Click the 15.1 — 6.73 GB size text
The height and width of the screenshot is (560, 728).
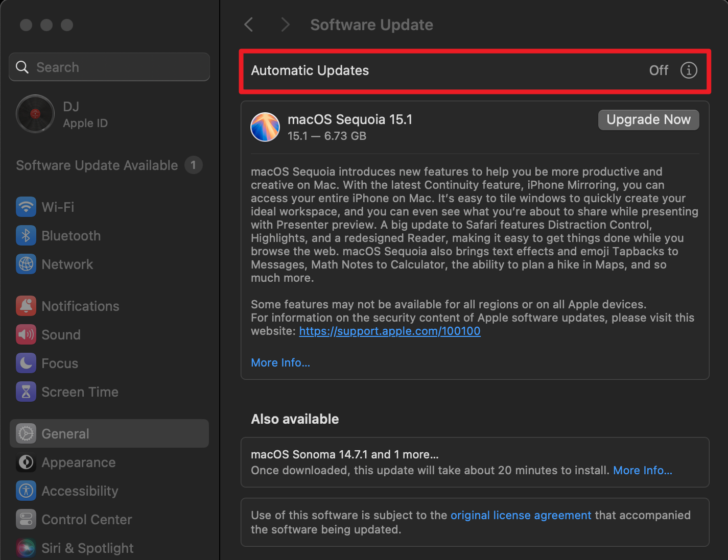tap(327, 136)
